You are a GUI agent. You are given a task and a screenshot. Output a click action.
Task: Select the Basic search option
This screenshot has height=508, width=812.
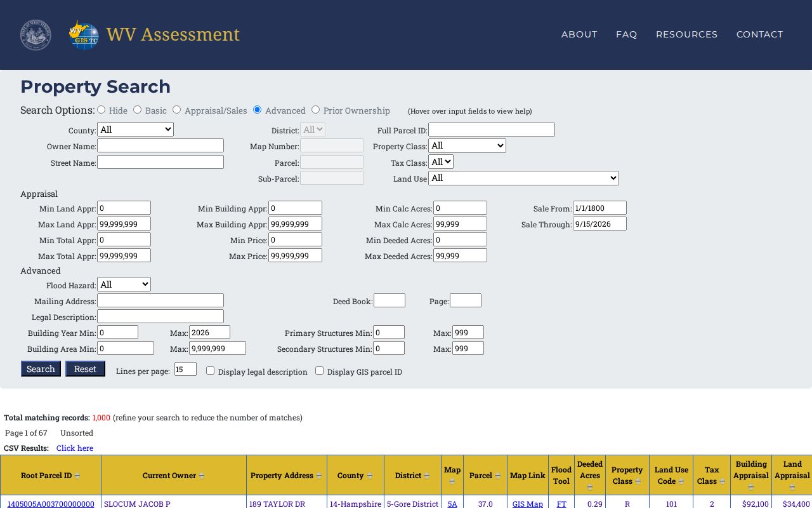(137, 110)
